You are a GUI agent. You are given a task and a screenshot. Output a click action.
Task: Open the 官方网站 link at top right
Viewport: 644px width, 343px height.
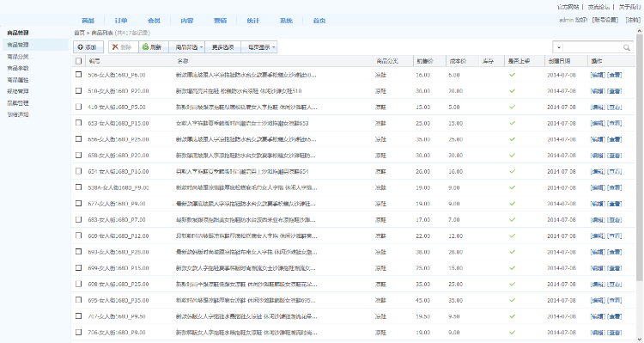pyautogui.click(x=568, y=7)
